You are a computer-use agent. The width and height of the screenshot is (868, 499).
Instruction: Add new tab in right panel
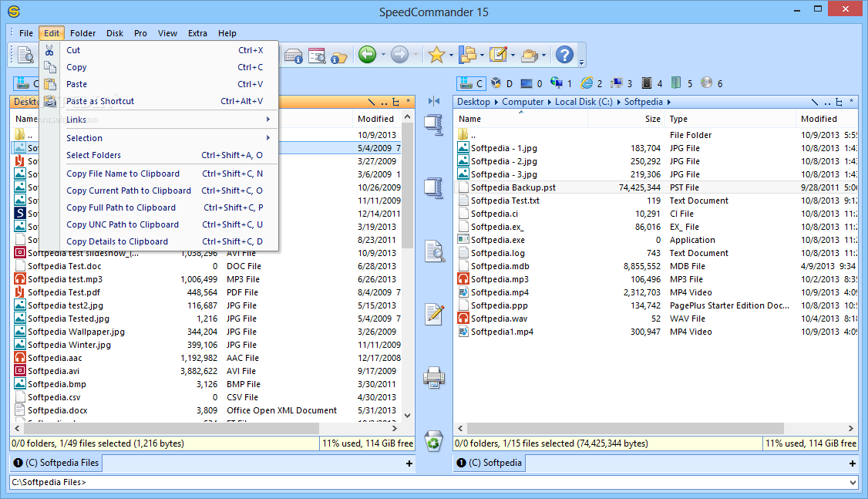853,464
